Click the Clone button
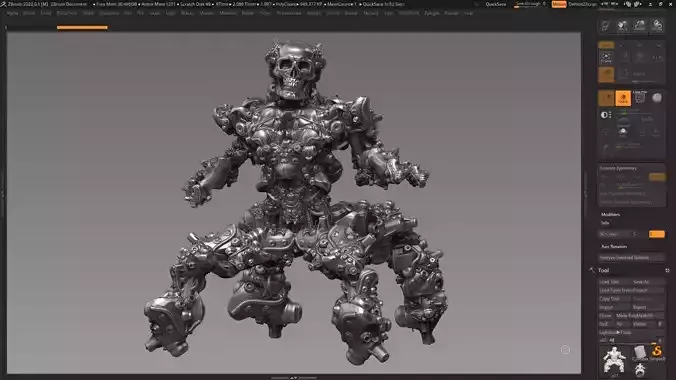This screenshot has height=380, width=676. click(x=606, y=316)
